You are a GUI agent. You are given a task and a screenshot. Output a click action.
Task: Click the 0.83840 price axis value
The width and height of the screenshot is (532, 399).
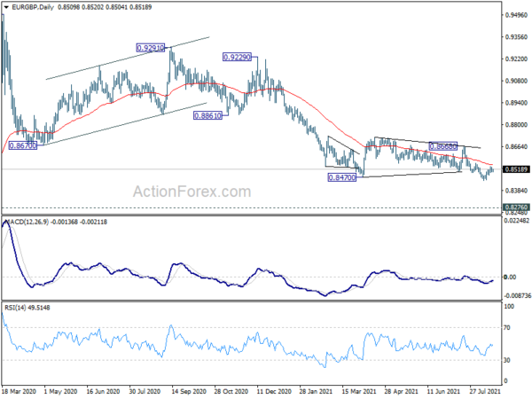coord(516,191)
